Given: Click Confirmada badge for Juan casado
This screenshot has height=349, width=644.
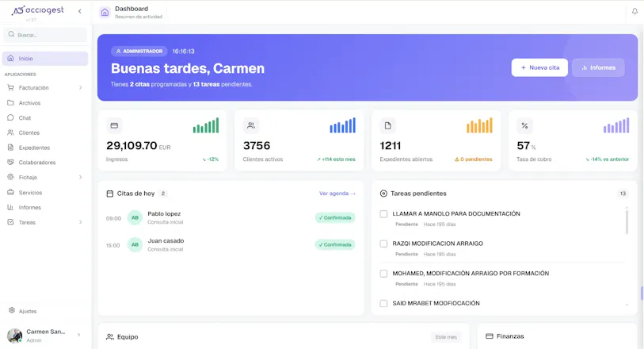Looking at the screenshot, I should (335, 244).
